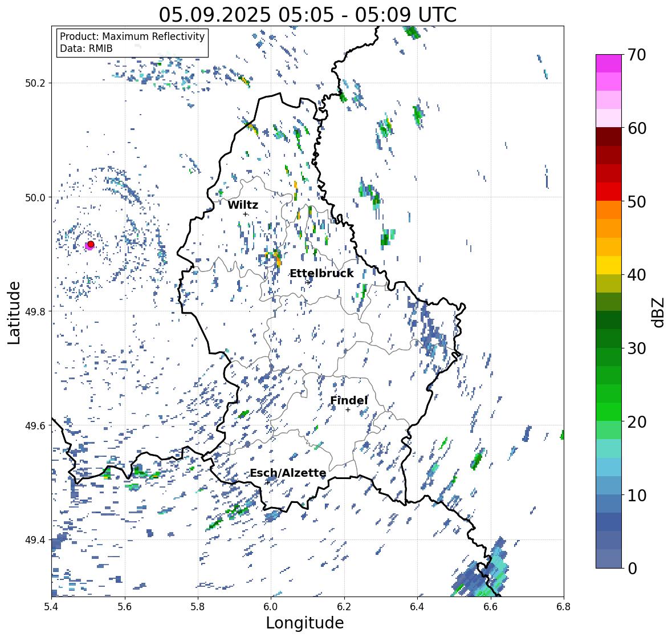Click the plot title with date and UTC time
672x637 pixels.
tap(308, 15)
